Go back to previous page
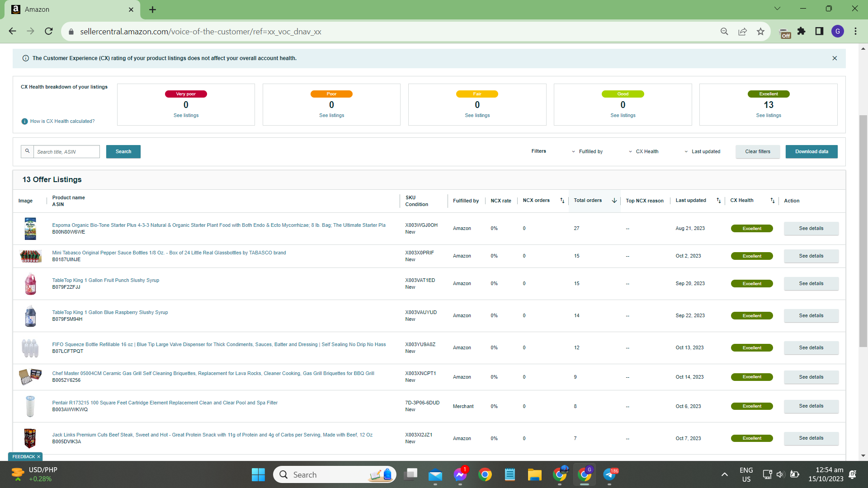The height and width of the screenshot is (488, 868). click(x=12, y=31)
